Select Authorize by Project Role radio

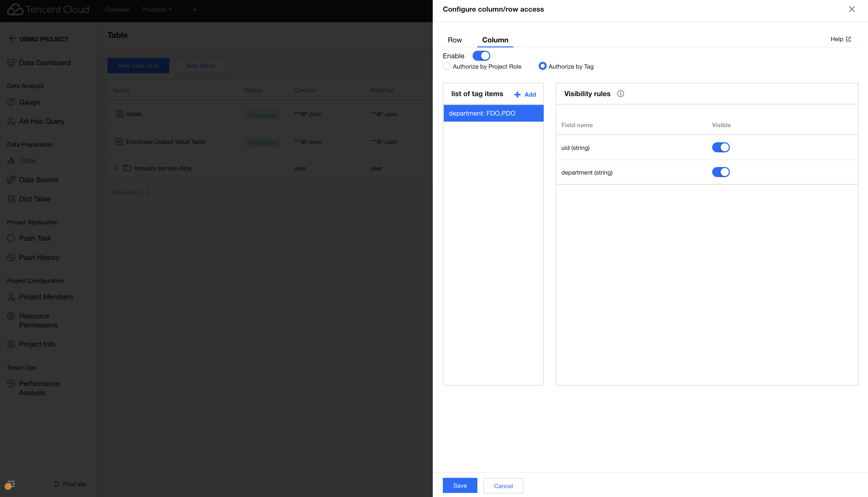click(447, 66)
